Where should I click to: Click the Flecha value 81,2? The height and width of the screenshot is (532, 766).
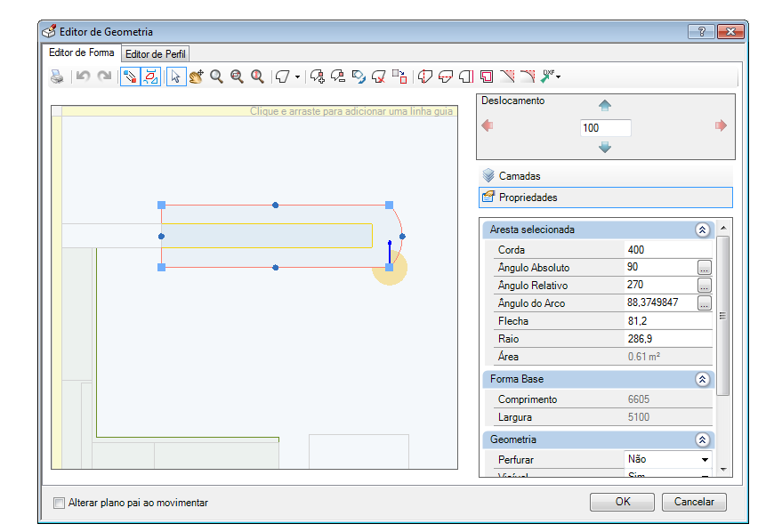coord(668,321)
